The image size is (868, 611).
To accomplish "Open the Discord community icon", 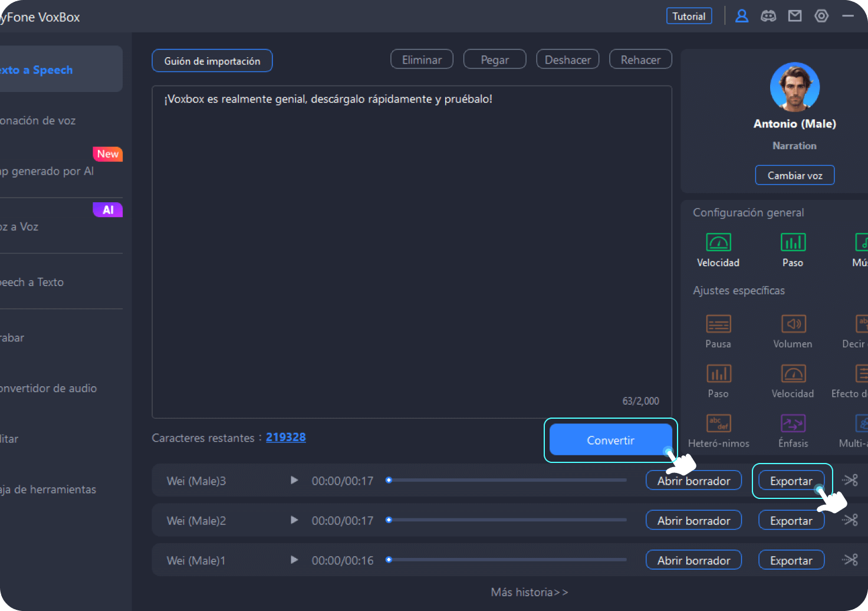I will (x=768, y=16).
